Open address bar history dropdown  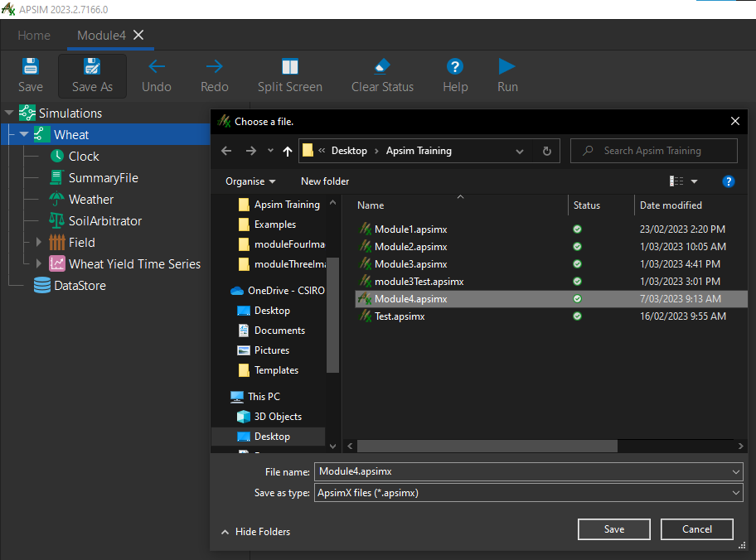pyautogui.click(x=519, y=152)
